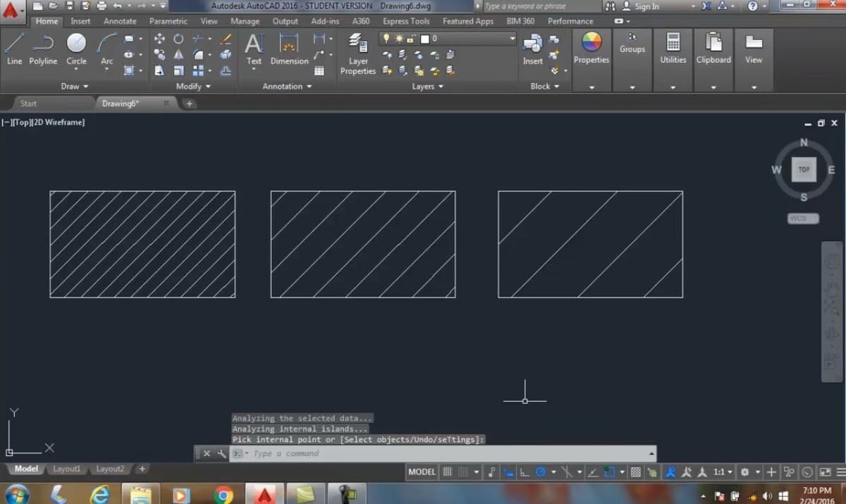Click the Array tool icon
846x504 pixels.
tap(199, 70)
